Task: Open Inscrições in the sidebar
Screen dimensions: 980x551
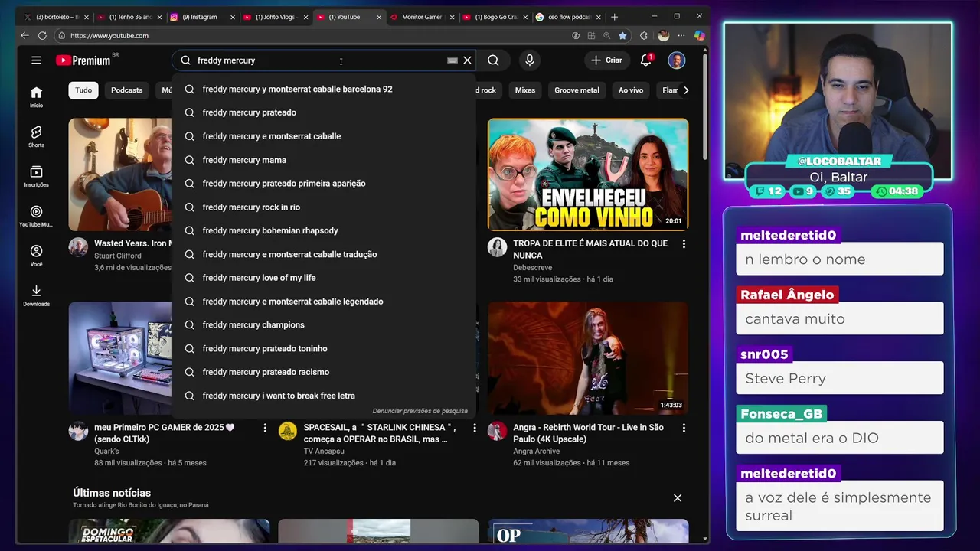Action: (36, 177)
